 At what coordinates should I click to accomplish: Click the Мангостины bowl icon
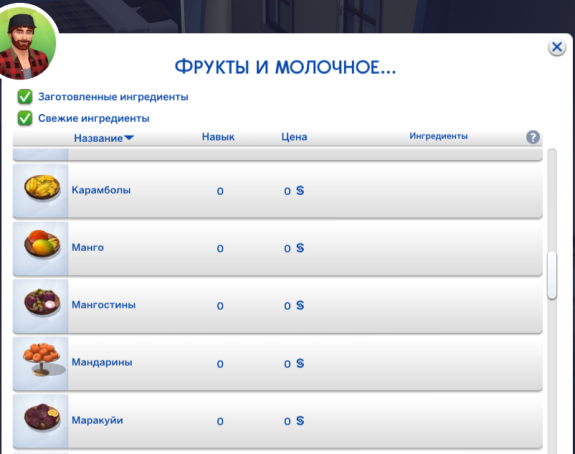42,302
